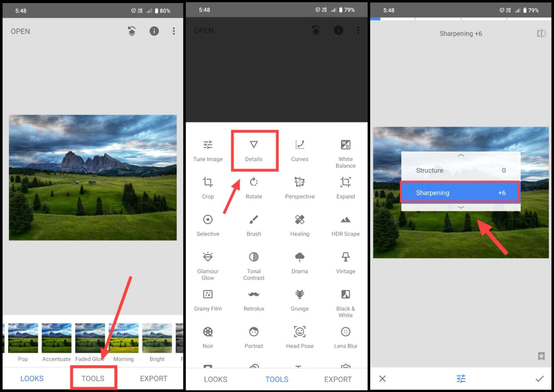Open the adjustment sliders icon
The image size is (554, 392).
[x=461, y=379]
